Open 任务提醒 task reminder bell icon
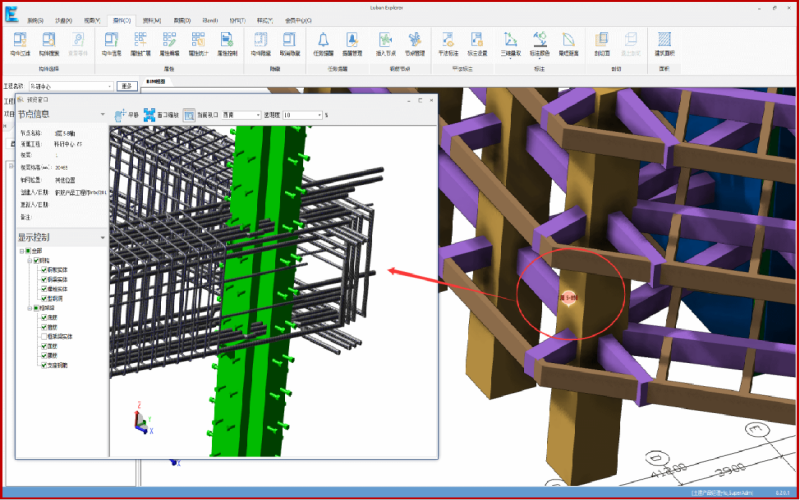The height and width of the screenshot is (500, 800). pyautogui.click(x=323, y=40)
